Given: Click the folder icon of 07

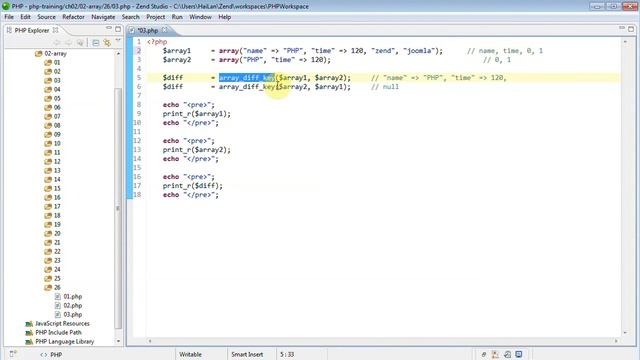Looking at the screenshot, I should [x=48, y=116].
